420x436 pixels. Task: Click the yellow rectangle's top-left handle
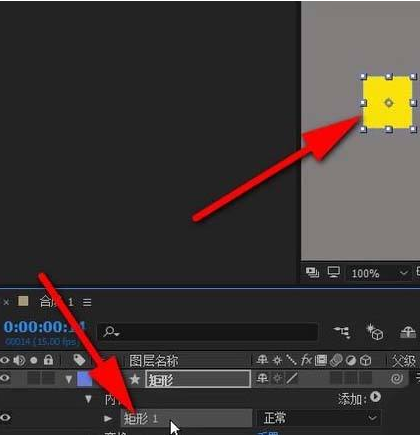[x=364, y=77]
